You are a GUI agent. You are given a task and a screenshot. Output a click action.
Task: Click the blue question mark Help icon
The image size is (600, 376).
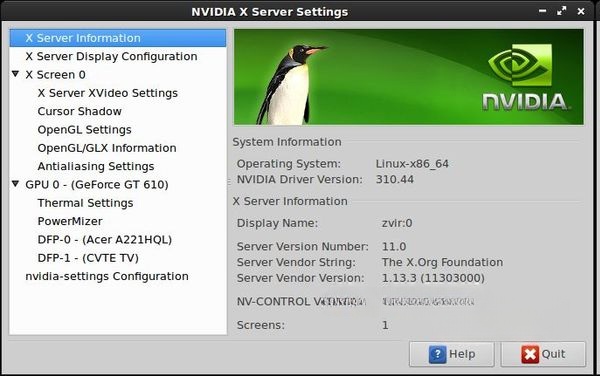(x=437, y=354)
